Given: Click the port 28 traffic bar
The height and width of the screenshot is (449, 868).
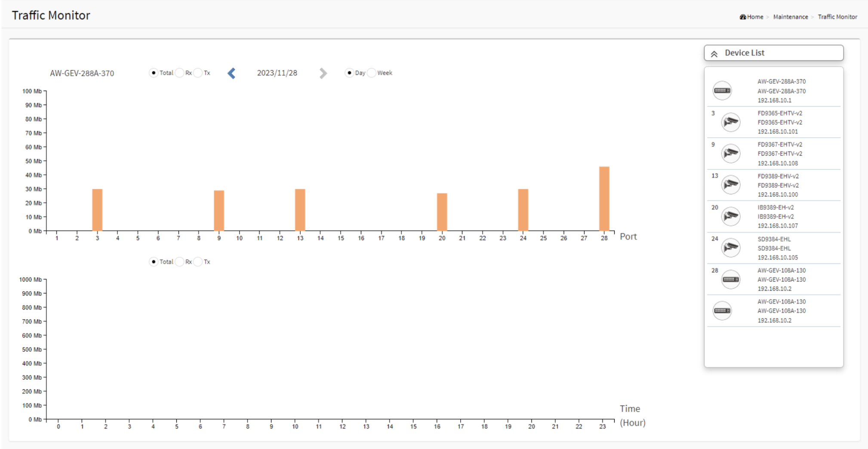Looking at the screenshot, I should tap(604, 199).
